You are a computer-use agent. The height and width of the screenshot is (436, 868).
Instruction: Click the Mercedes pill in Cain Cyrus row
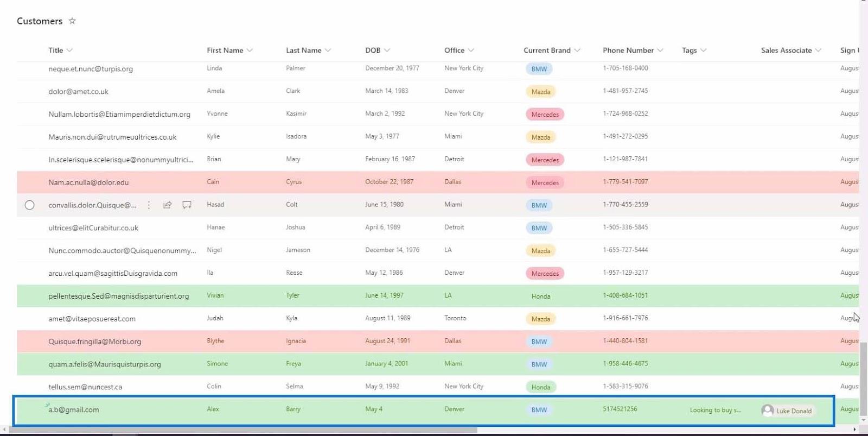tap(545, 182)
